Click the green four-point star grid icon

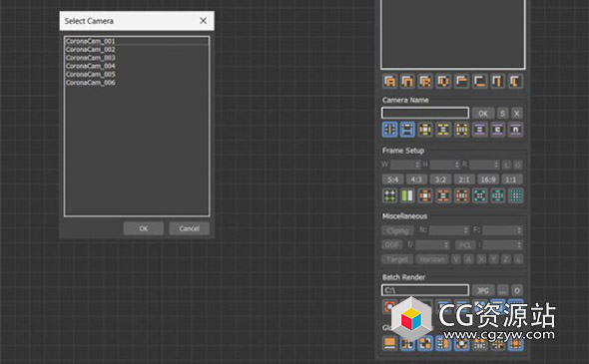[390, 195]
